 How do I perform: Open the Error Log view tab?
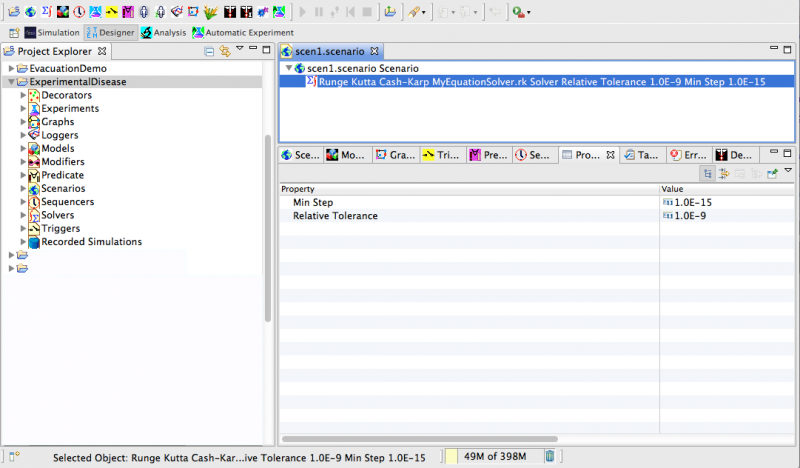pyautogui.click(x=689, y=155)
